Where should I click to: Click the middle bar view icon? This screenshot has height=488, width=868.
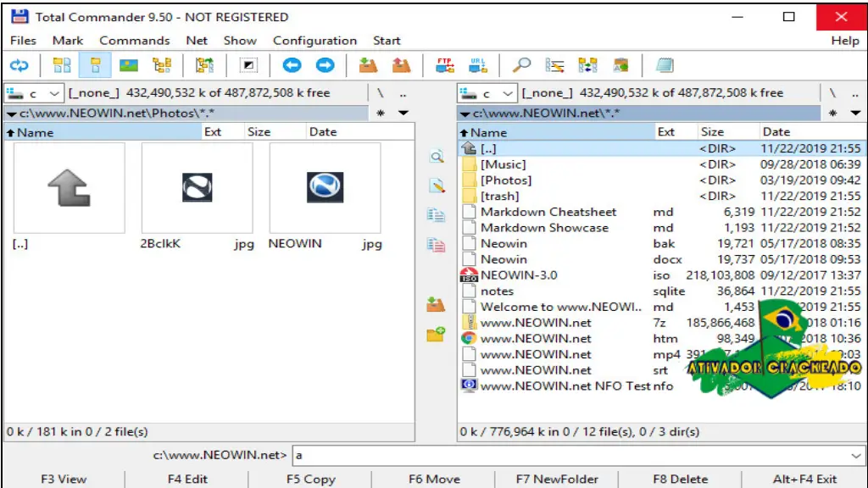[x=437, y=157]
